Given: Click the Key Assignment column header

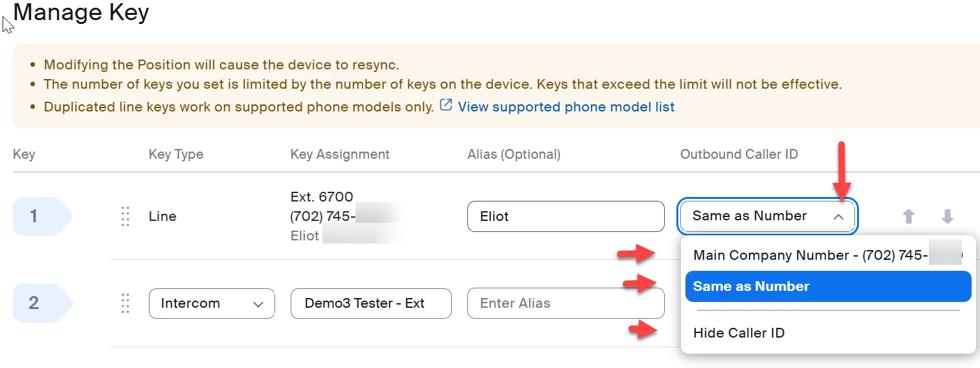Looking at the screenshot, I should click(x=340, y=154).
